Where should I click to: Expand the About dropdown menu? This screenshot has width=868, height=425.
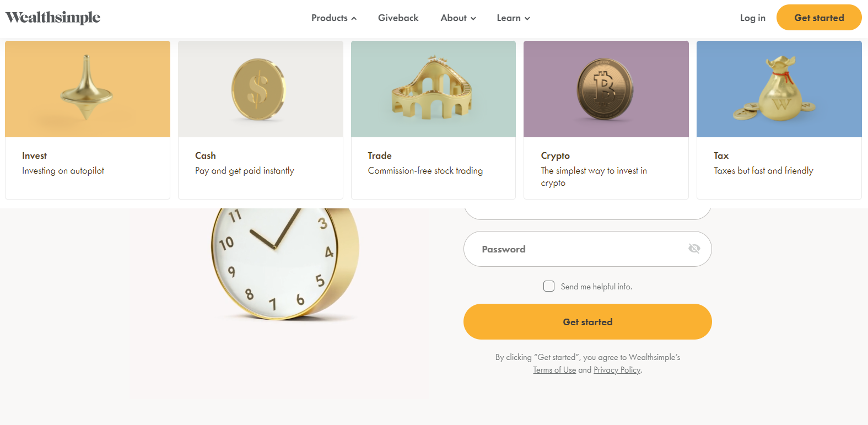[x=458, y=18]
